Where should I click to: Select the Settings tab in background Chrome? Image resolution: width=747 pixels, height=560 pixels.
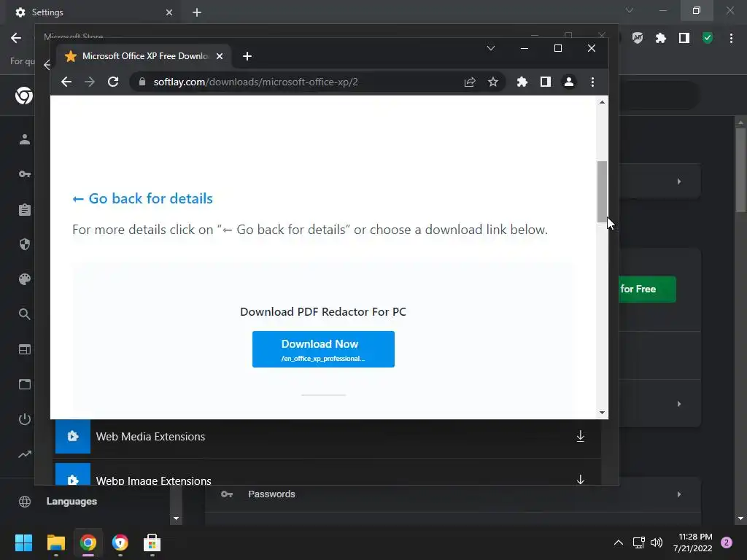click(x=93, y=12)
